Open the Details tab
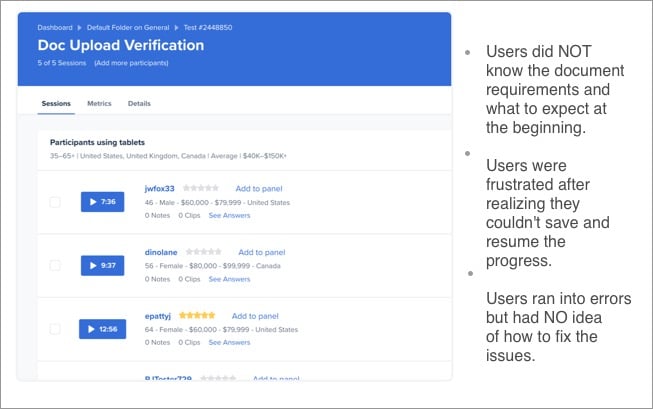 pos(139,104)
